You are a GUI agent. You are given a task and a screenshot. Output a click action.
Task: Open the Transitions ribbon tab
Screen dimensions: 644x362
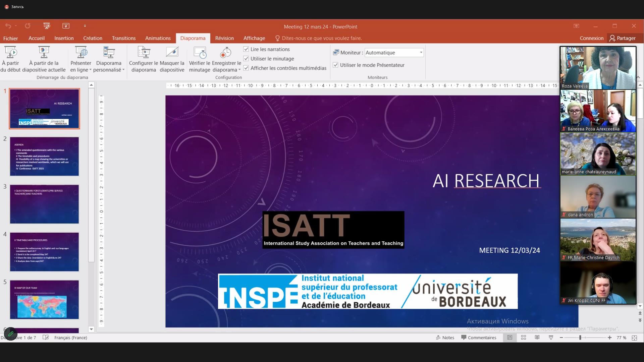pyautogui.click(x=123, y=38)
